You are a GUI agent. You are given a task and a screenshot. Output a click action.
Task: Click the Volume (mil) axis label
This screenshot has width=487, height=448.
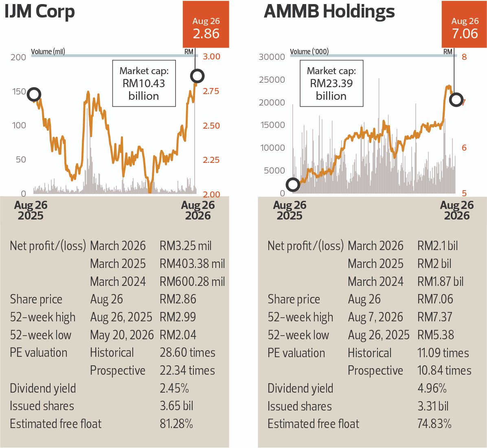pyautogui.click(x=48, y=52)
